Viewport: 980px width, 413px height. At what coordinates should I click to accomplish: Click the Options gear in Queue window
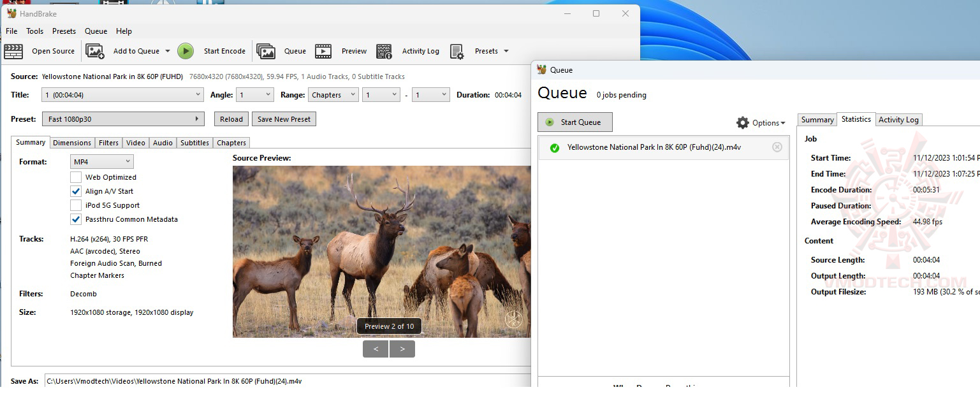(743, 122)
